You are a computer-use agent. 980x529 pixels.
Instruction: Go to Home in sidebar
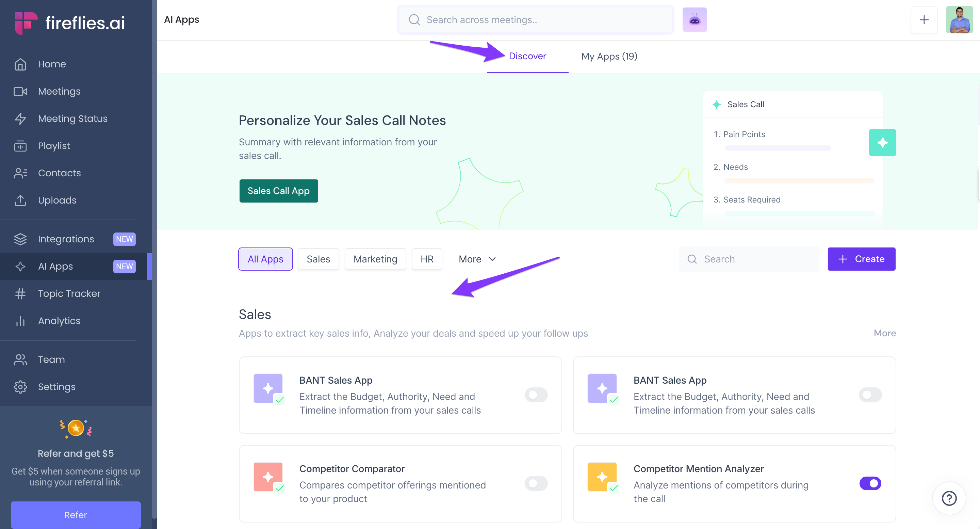tap(52, 64)
